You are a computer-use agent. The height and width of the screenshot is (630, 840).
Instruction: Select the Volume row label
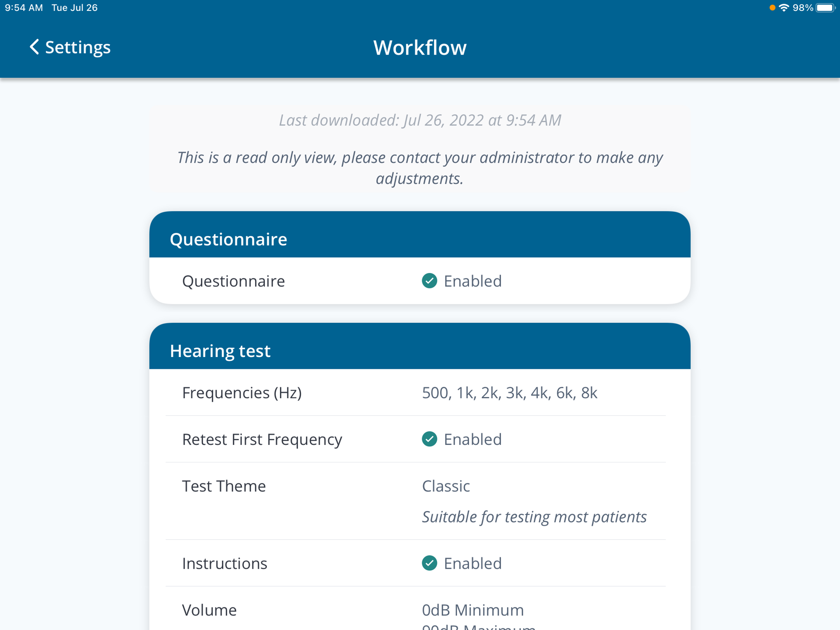click(x=209, y=610)
